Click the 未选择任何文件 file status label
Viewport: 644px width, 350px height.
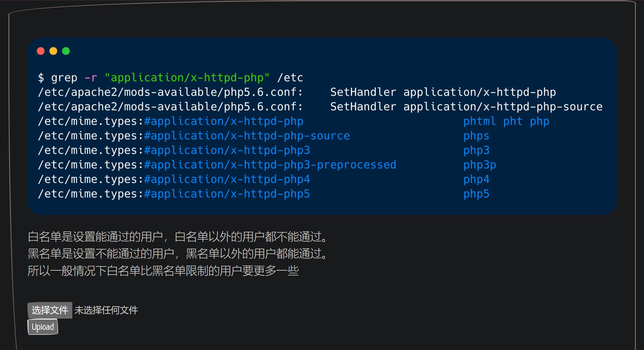coord(106,310)
